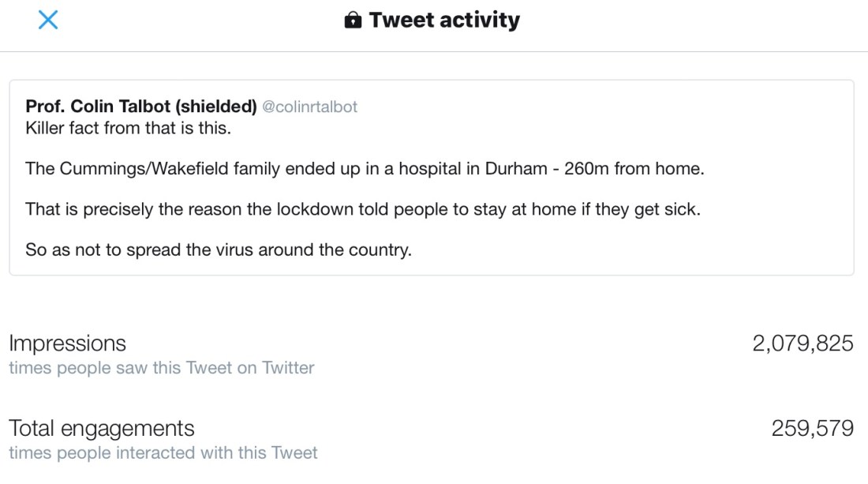Click the line 'Killer fact from that is this.'
This screenshot has width=868, height=484.
[129, 128]
